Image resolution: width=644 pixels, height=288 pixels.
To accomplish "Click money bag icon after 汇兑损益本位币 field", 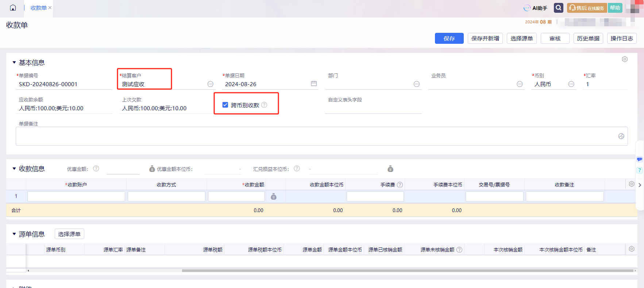I will (390, 169).
